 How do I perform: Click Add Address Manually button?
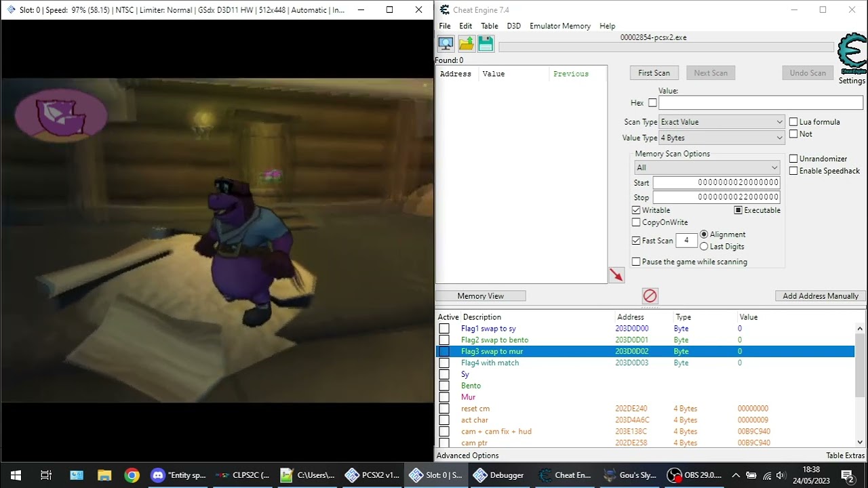point(821,296)
